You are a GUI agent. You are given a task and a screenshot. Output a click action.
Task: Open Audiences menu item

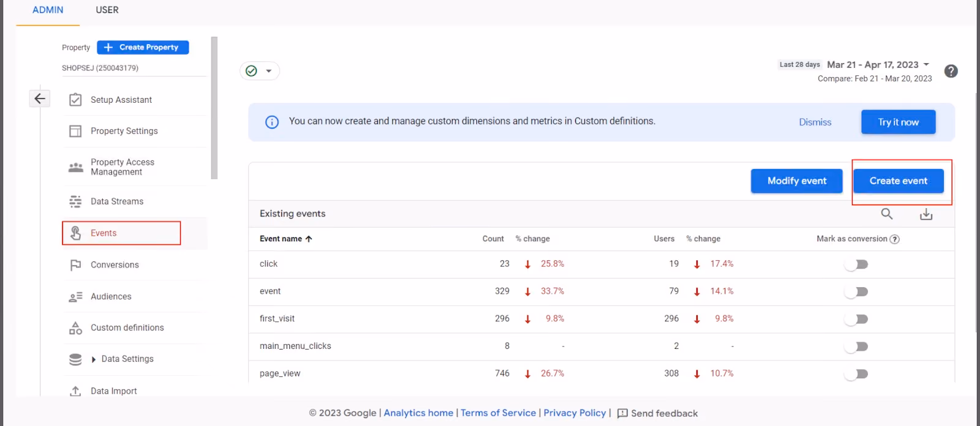(111, 297)
